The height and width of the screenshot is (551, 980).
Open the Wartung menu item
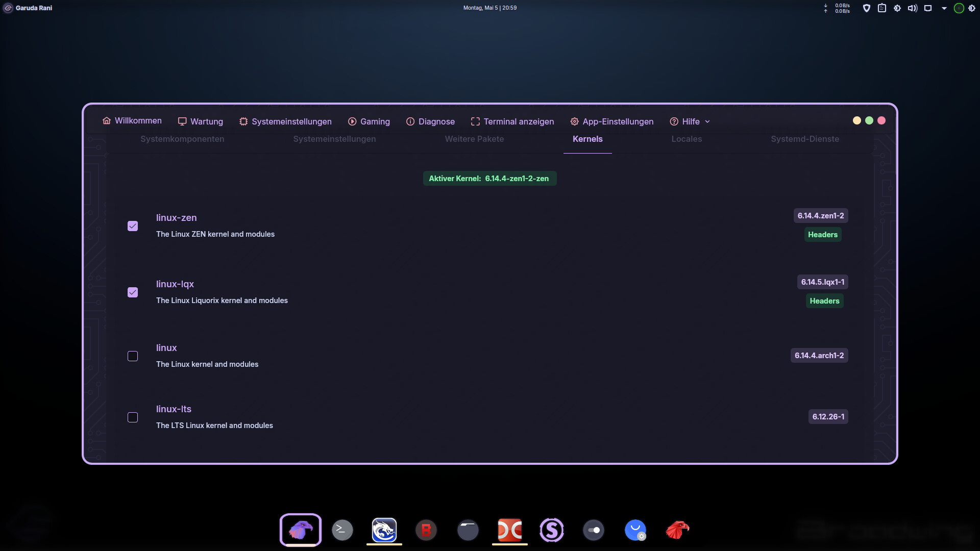point(200,121)
